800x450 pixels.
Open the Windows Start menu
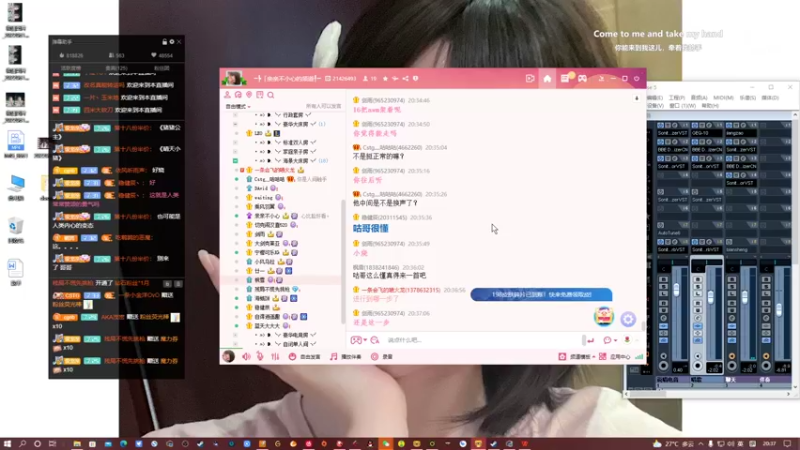coord(7,444)
